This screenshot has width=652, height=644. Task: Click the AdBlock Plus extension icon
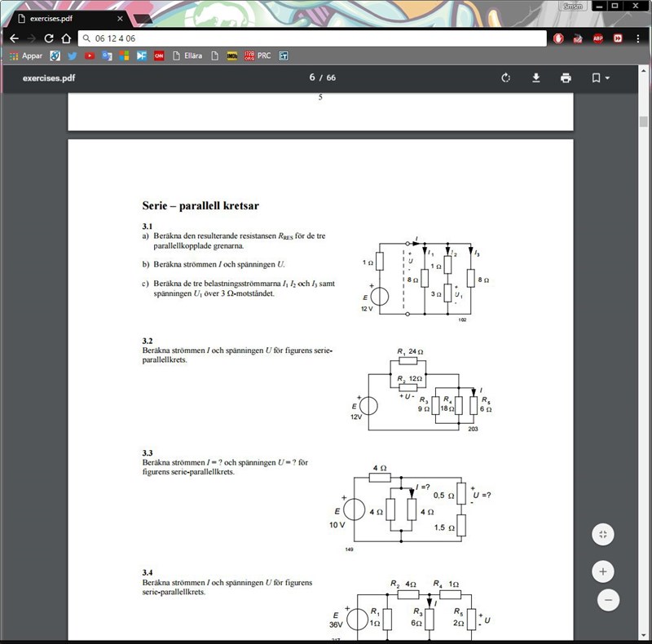[x=598, y=38]
